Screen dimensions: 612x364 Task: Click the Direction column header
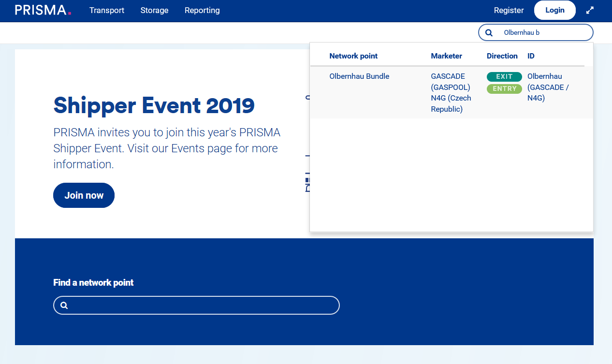click(x=502, y=56)
